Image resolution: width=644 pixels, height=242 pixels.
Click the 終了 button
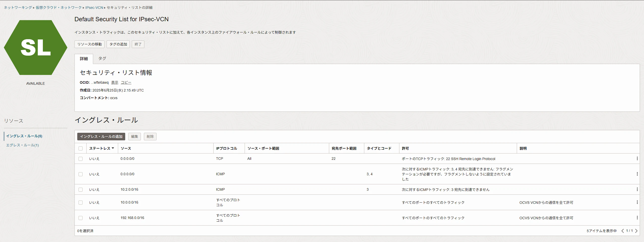click(x=138, y=44)
